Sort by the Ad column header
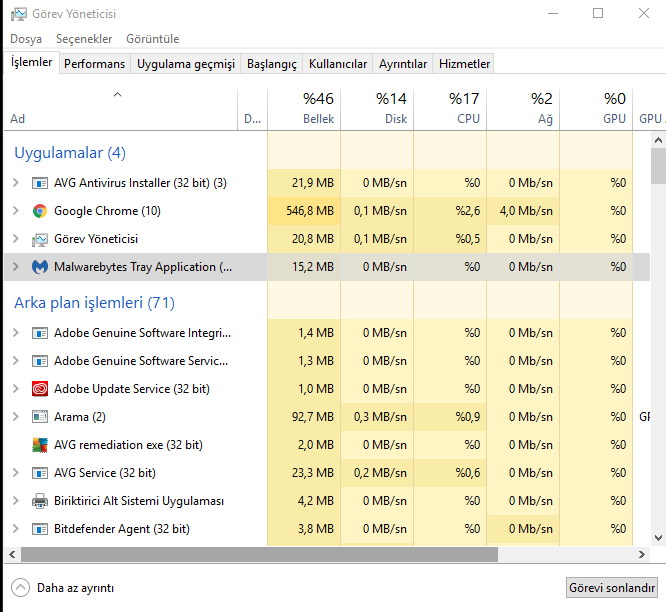This screenshot has width=666, height=612. click(121, 109)
